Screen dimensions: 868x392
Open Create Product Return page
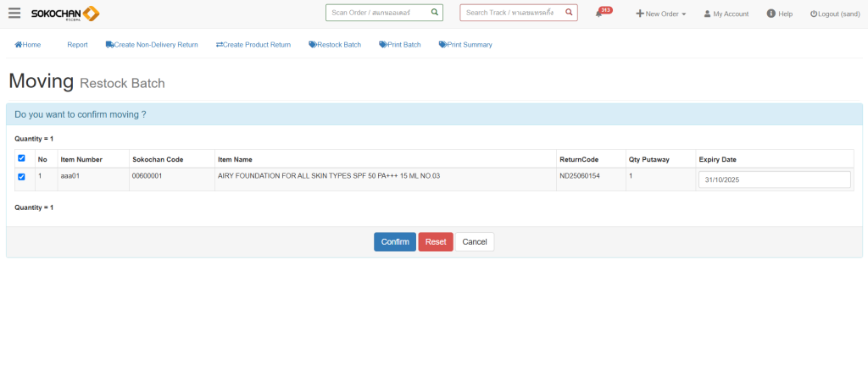[x=253, y=45]
